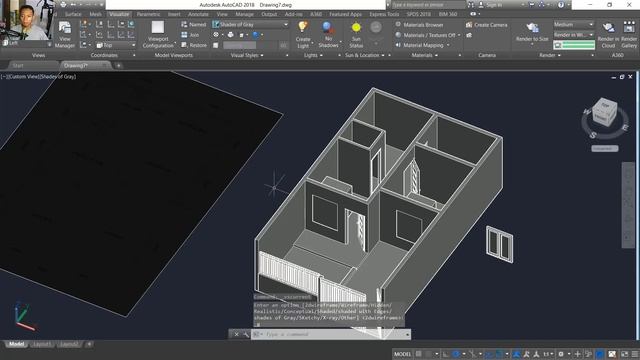Expand the Visual Styles panel
This screenshot has height=360, width=640.
coord(247,55)
